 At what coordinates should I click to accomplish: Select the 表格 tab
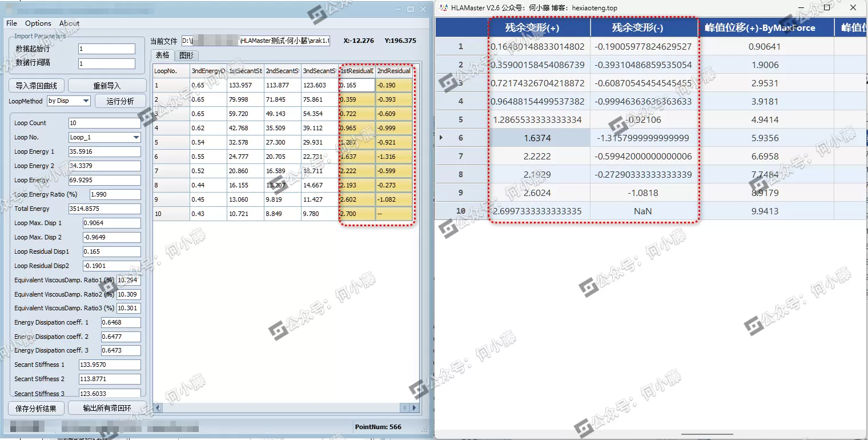tap(163, 55)
